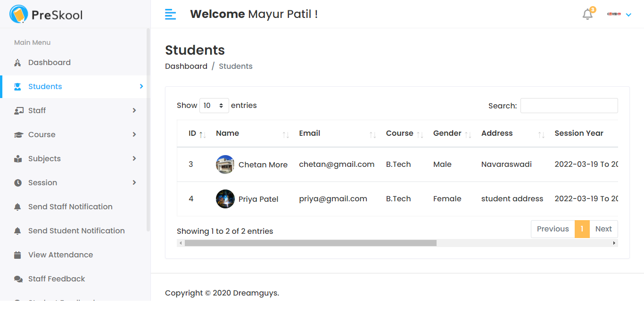Expand the Course submenu
The image size is (644, 313).
[x=41, y=134]
